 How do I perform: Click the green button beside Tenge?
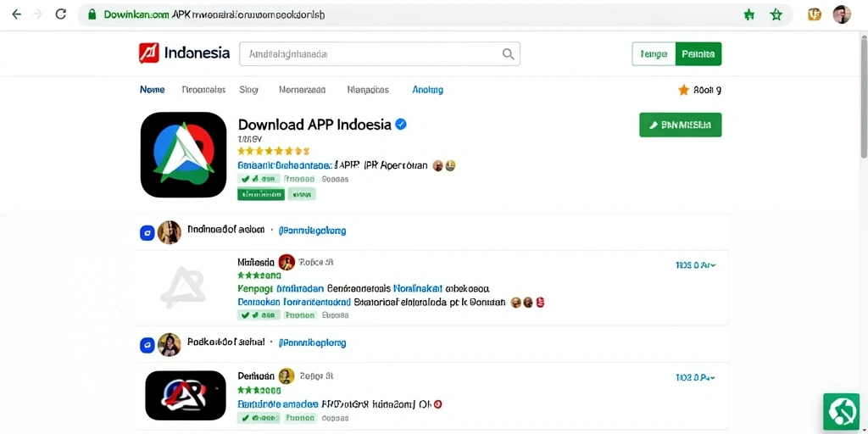698,54
